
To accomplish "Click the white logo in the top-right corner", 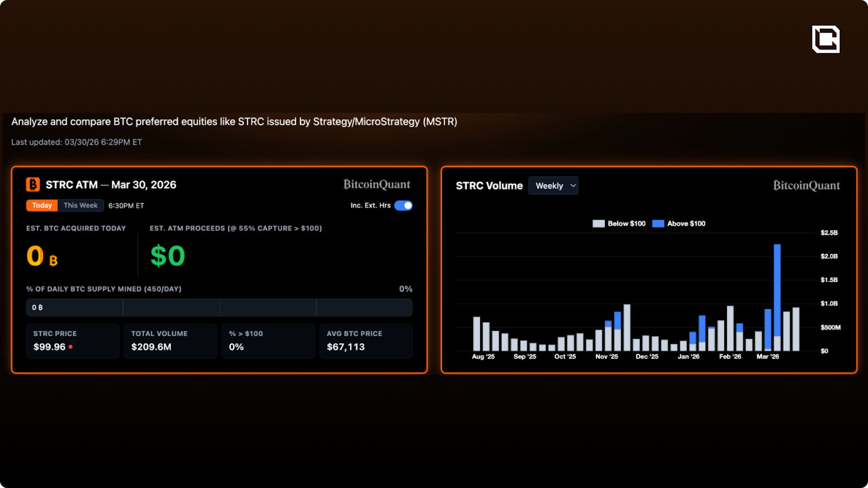I will click(826, 39).
